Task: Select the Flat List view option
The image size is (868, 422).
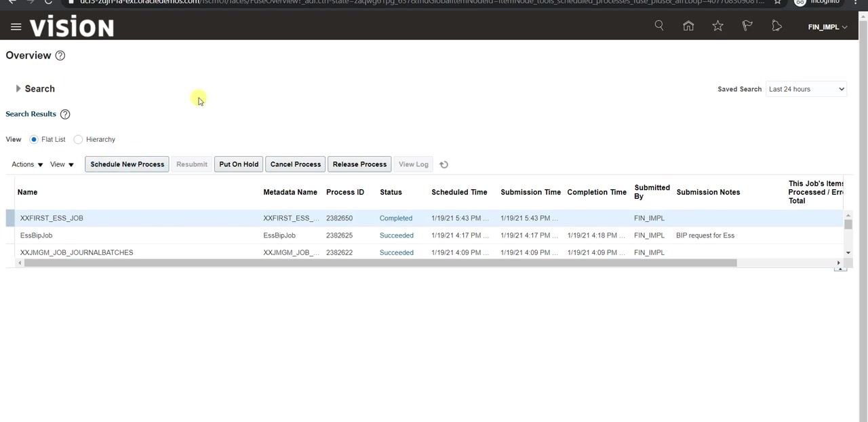Action: pyautogui.click(x=34, y=139)
